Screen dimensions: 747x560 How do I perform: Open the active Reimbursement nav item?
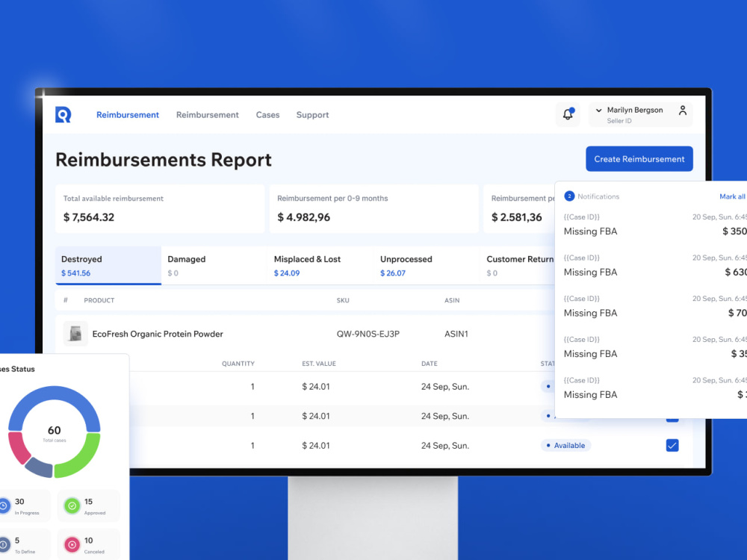[x=128, y=115]
